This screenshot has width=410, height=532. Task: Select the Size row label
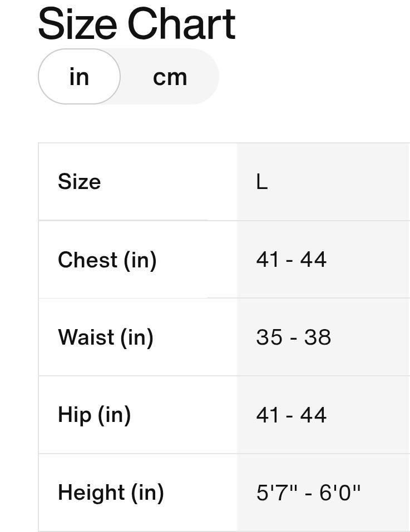(x=79, y=182)
